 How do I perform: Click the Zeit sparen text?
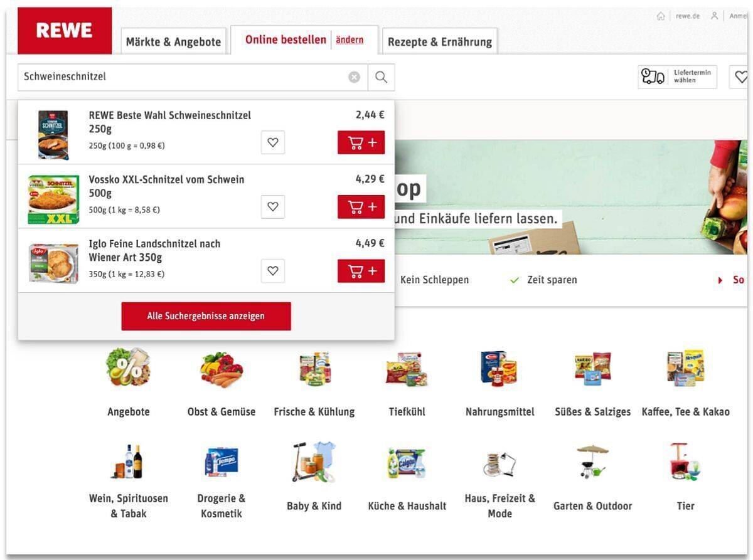[552, 280]
